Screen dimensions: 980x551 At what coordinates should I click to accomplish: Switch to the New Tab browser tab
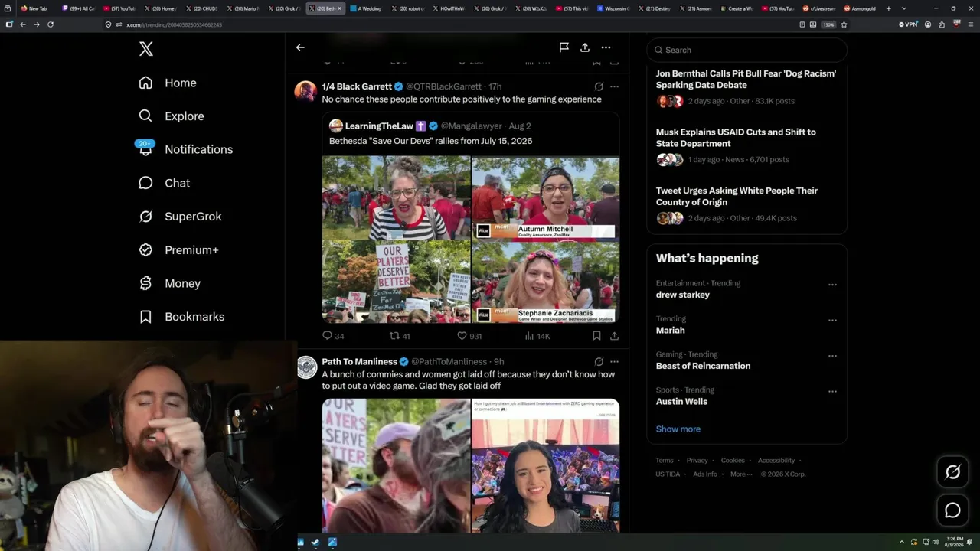pos(37,8)
